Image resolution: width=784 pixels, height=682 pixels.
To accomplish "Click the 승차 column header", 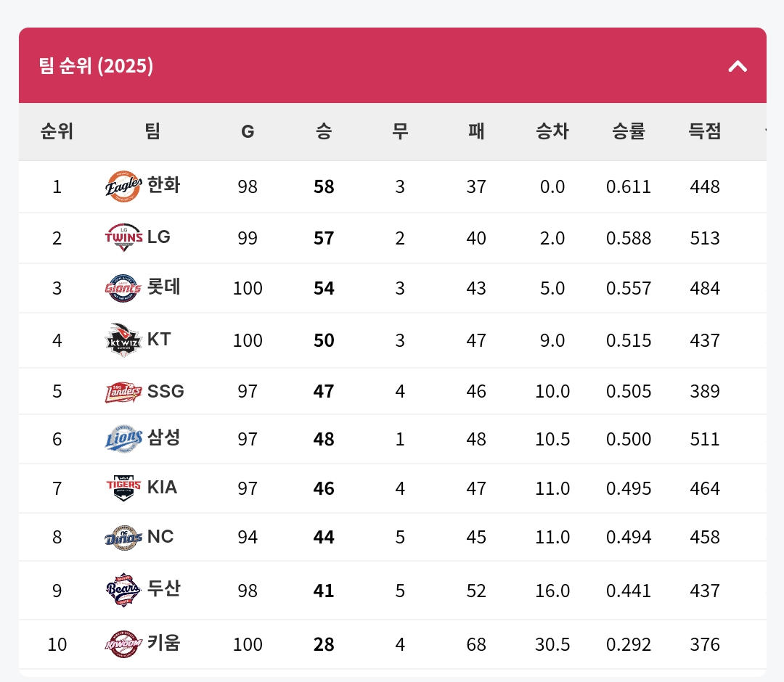I will [x=552, y=131].
